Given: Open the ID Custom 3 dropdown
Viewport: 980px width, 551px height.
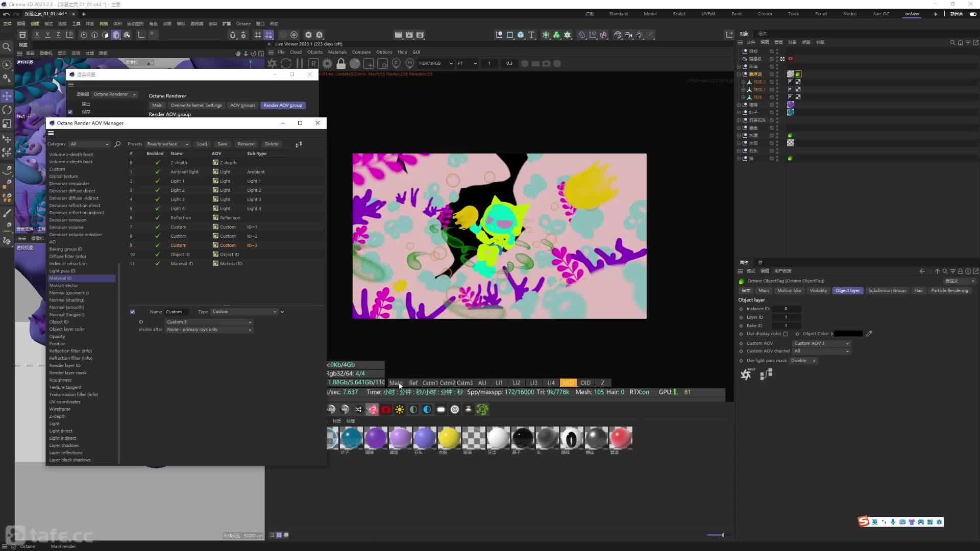Looking at the screenshot, I should 209,322.
